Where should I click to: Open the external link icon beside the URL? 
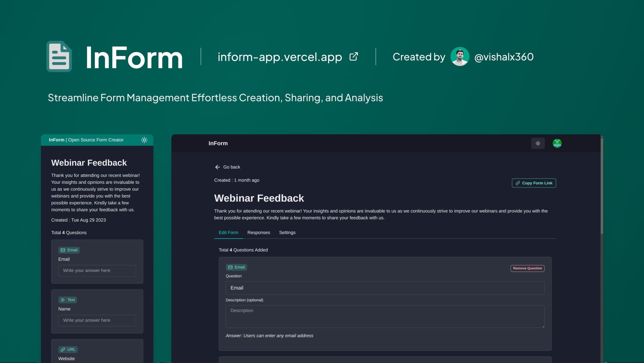click(x=354, y=56)
